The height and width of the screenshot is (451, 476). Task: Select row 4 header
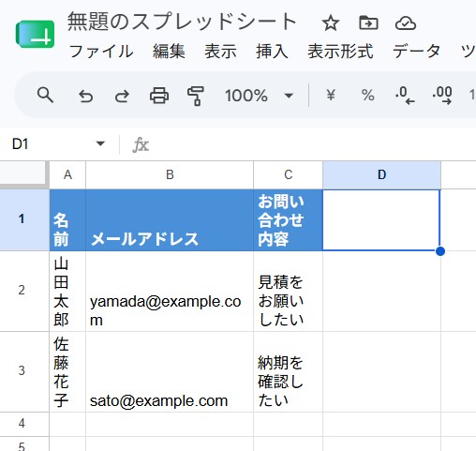24,424
